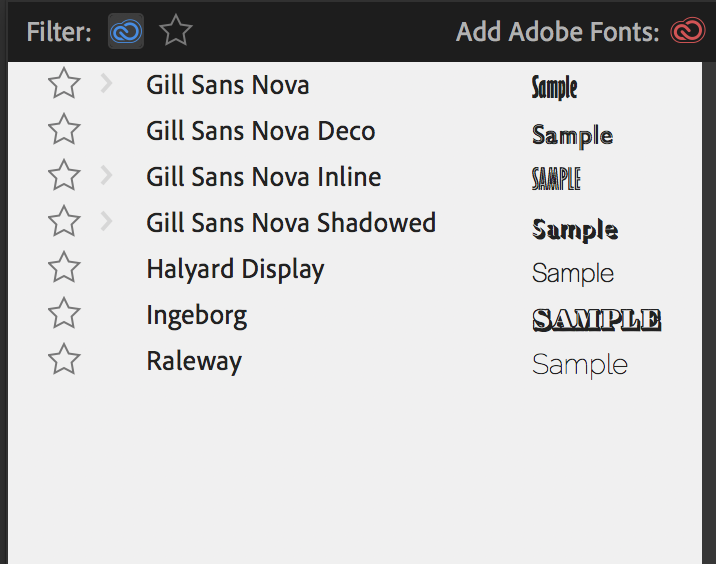Click the Filter label
This screenshot has width=716, height=564.
(59, 32)
